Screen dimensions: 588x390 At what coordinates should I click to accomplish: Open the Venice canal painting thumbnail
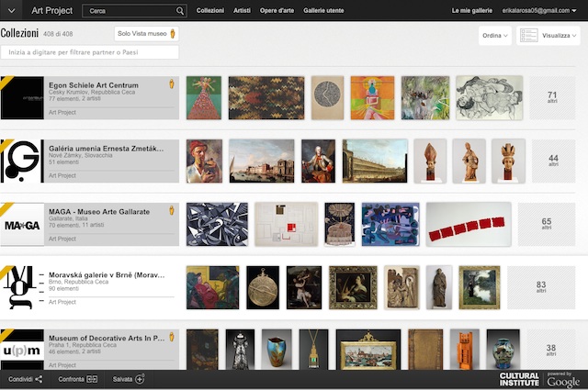262,162
